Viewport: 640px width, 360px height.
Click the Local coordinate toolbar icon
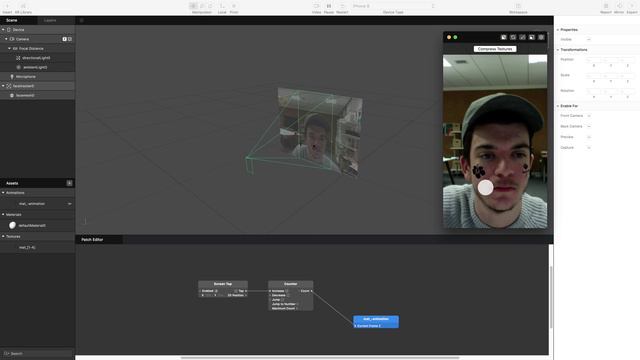click(222, 6)
